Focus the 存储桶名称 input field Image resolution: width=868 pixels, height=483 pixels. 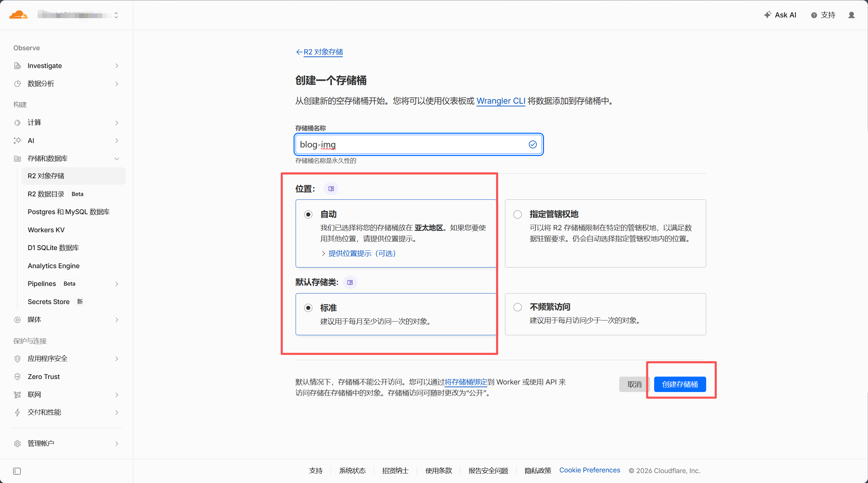419,144
